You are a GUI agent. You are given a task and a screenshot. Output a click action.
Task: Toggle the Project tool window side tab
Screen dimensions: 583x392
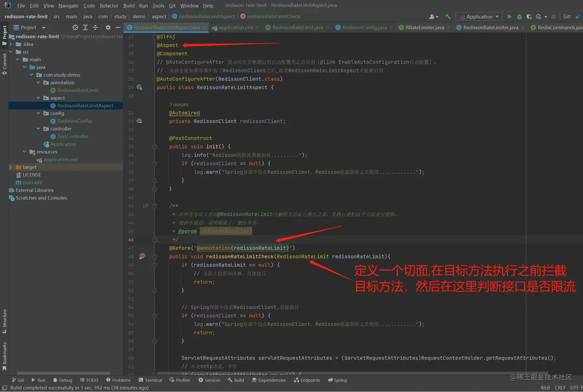coord(5,35)
